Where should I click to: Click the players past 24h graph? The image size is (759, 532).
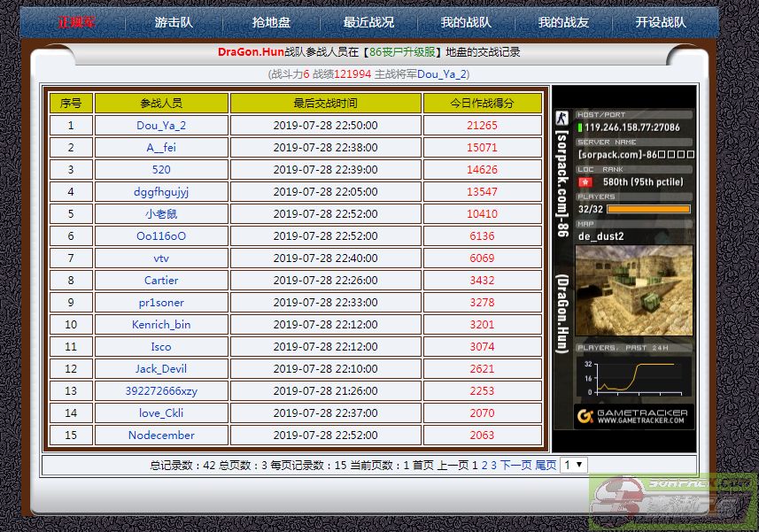tap(632, 375)
